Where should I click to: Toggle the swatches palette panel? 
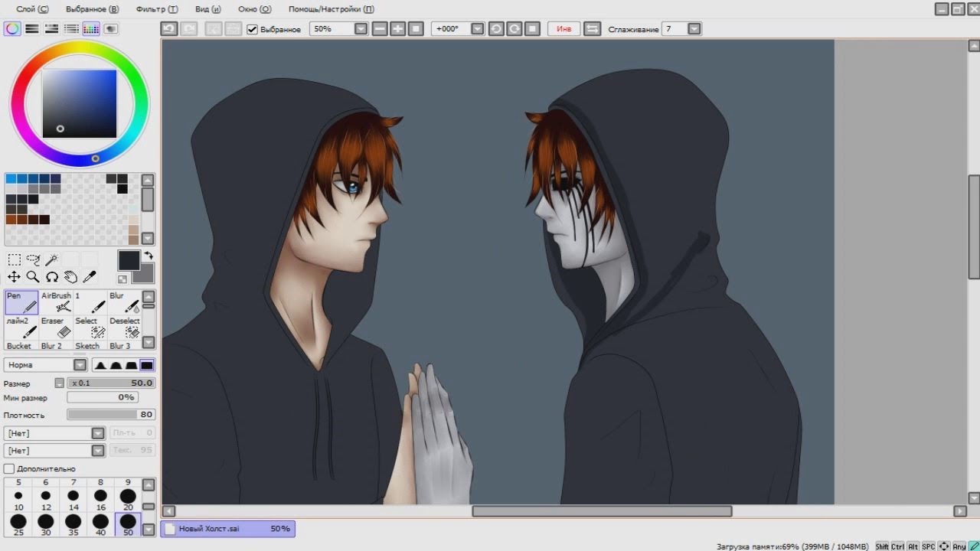[x=91, y=29]
